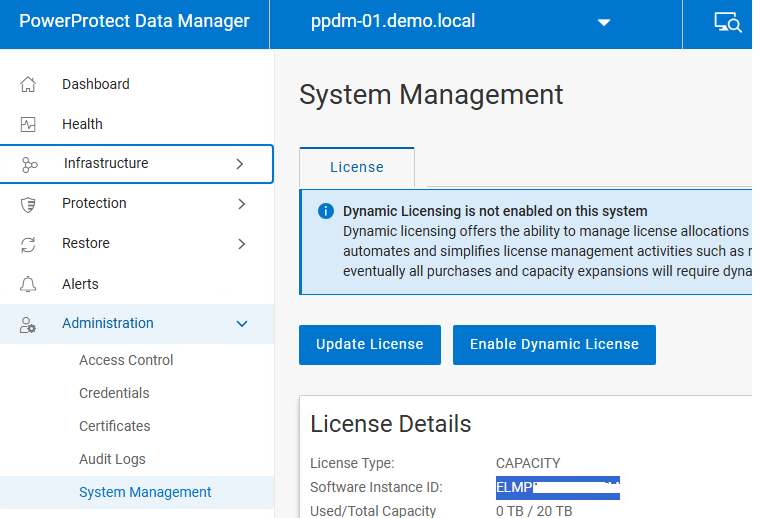Click the Administration user-gear icon

(x=28, y=324)
